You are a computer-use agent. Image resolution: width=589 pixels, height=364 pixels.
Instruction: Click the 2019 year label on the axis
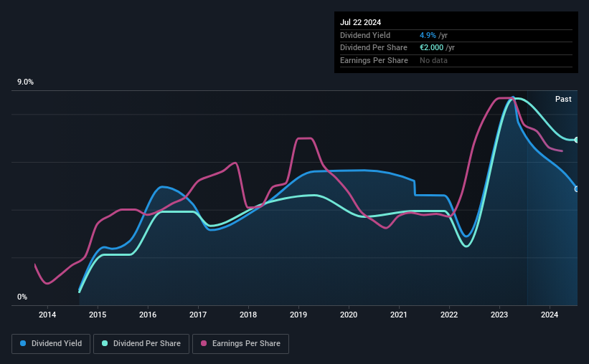[x=298, y=315]
